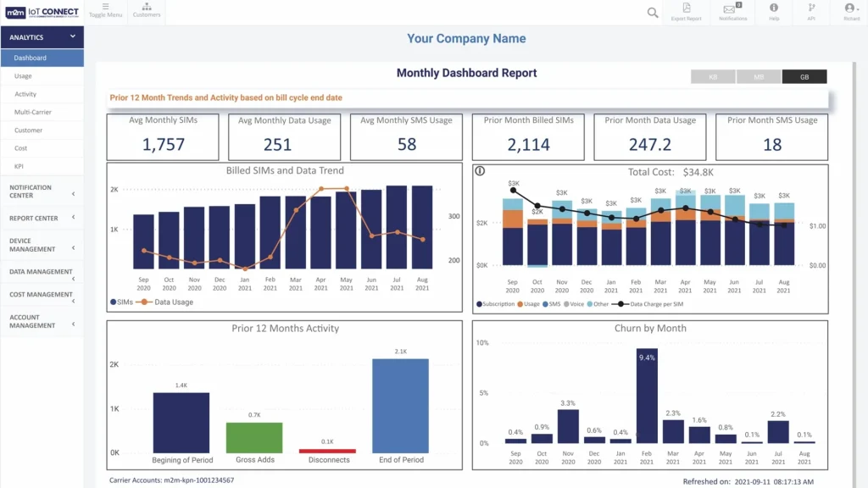Expand the Notification Center section

[x=73, y=194]
